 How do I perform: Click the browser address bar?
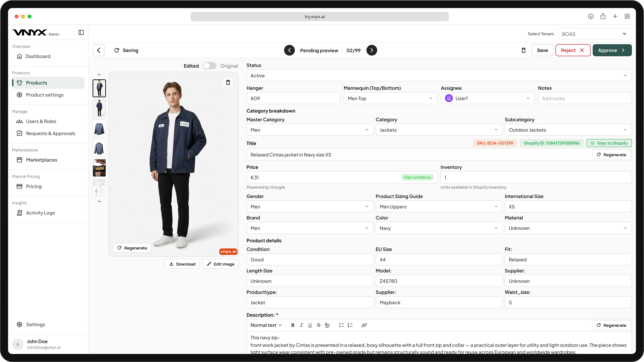point(320,16)
